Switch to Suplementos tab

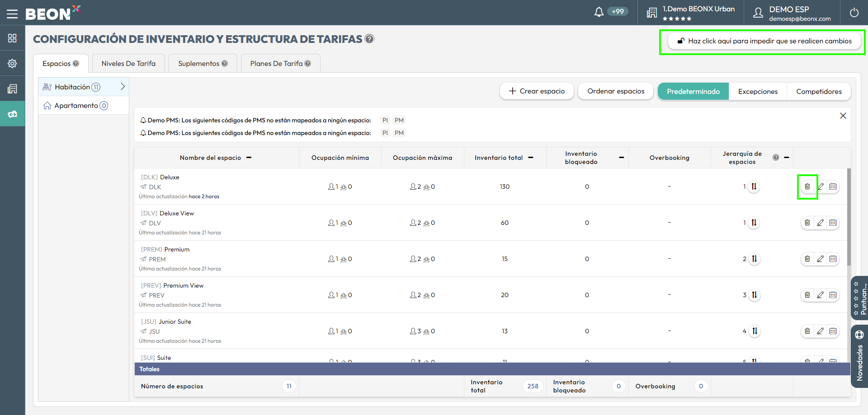coord(203,64)
